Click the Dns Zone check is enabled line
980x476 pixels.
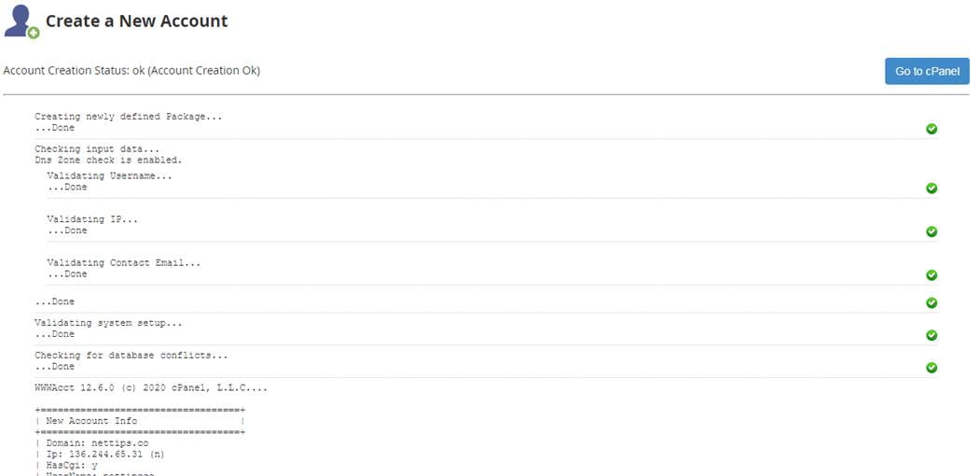tap(108, 161)
